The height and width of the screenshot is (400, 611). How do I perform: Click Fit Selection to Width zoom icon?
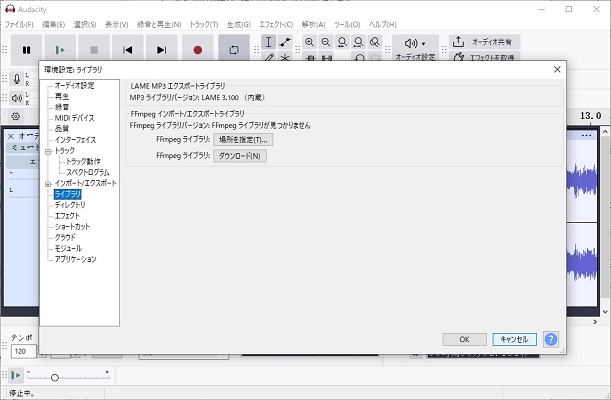click(343, 42)
